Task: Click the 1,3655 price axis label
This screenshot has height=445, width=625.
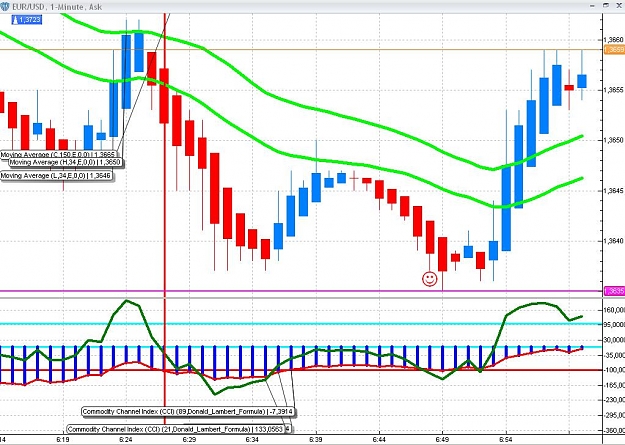Action: 613,90
